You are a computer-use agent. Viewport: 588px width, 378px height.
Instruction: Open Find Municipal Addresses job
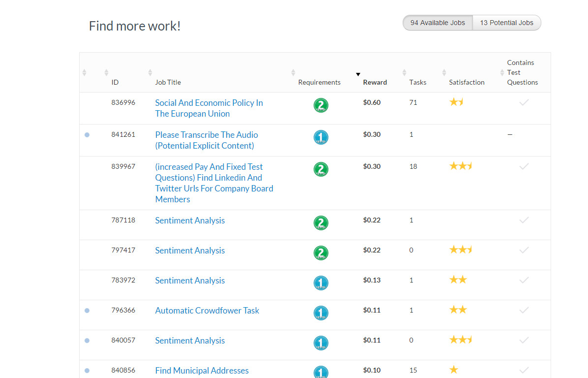tap(202, 371)
